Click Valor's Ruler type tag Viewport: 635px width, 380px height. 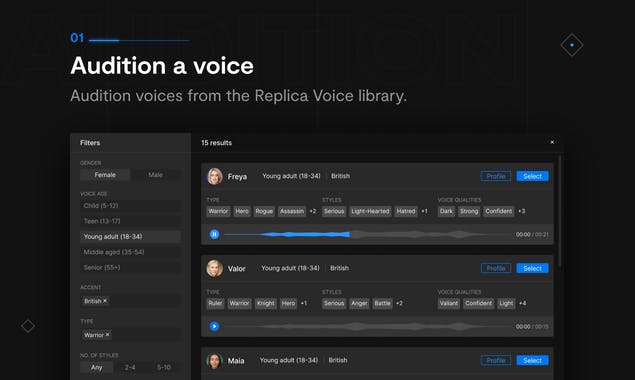tap(215, 303)
